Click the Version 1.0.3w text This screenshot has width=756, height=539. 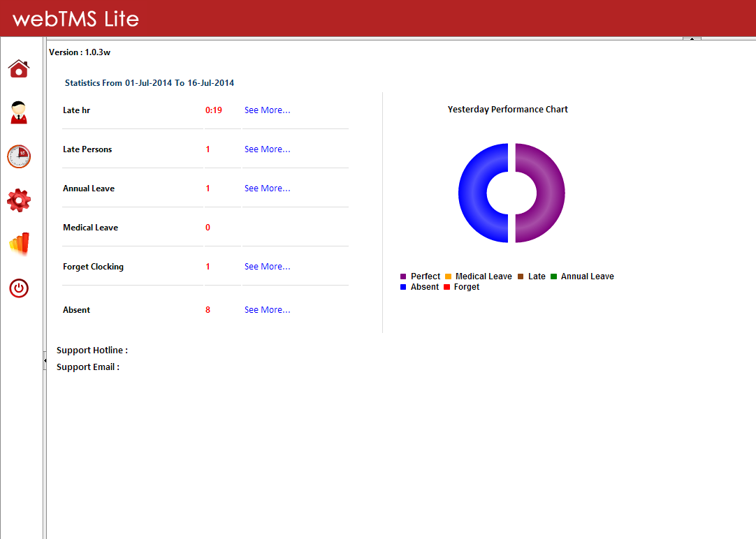[x=80, y=52]
